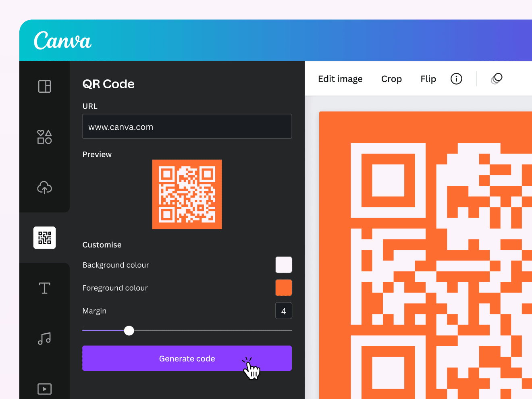Open the Audio music note panel

click(44, 339)
